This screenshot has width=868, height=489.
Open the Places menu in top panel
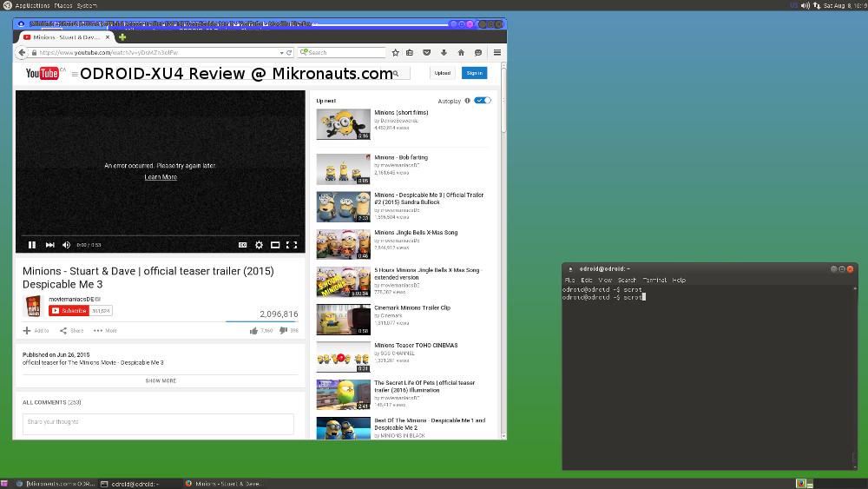[x=63, y=5]
